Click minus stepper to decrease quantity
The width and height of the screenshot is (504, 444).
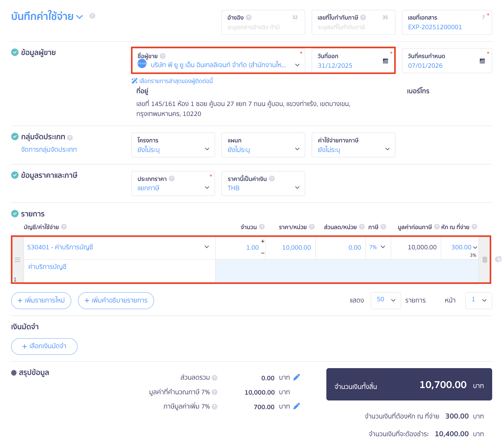[x=263, y=253]
